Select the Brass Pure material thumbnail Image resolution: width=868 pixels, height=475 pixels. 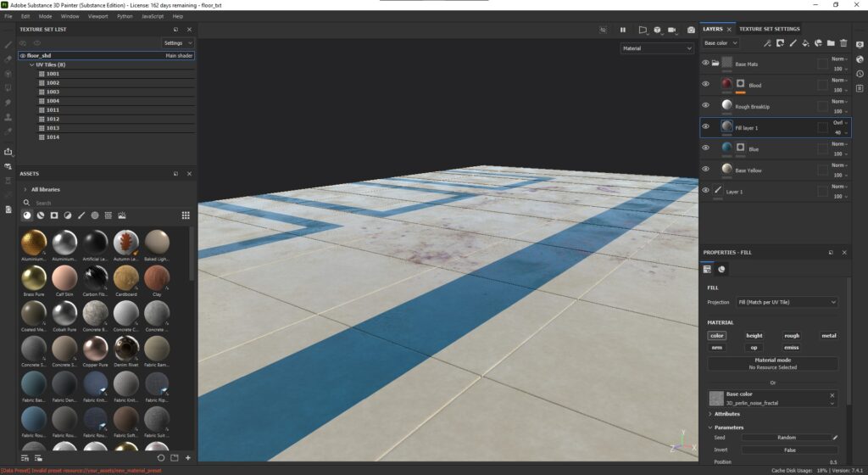click(34, 278)
